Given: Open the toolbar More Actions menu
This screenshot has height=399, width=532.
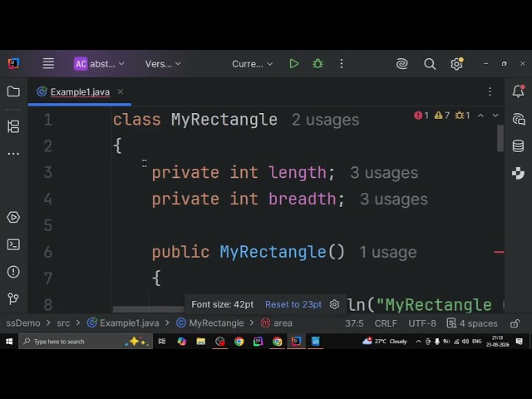Looking at the screenshot, I should tap(342, 63).
